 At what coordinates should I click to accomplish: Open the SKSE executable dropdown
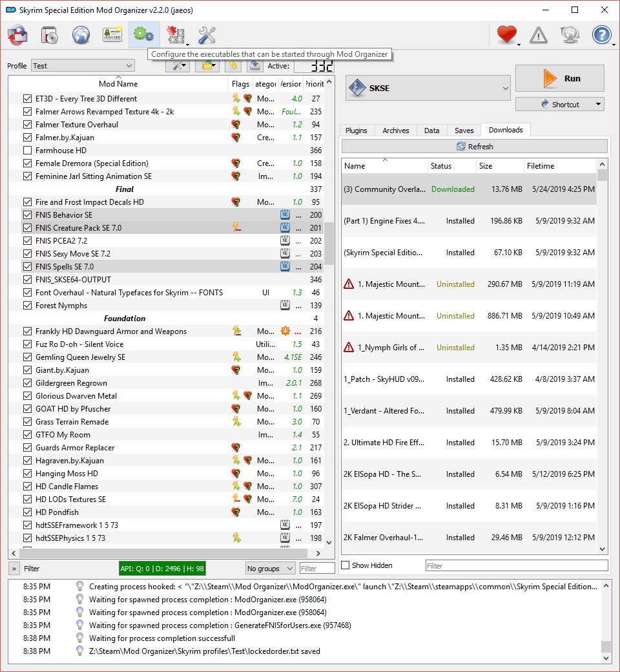point(428,89)
